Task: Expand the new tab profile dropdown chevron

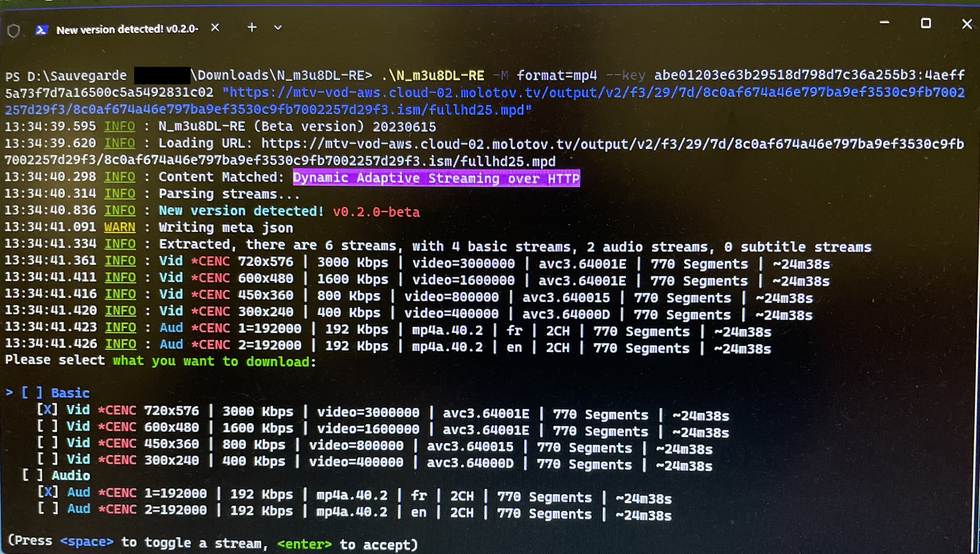Action: click(278, 28)
